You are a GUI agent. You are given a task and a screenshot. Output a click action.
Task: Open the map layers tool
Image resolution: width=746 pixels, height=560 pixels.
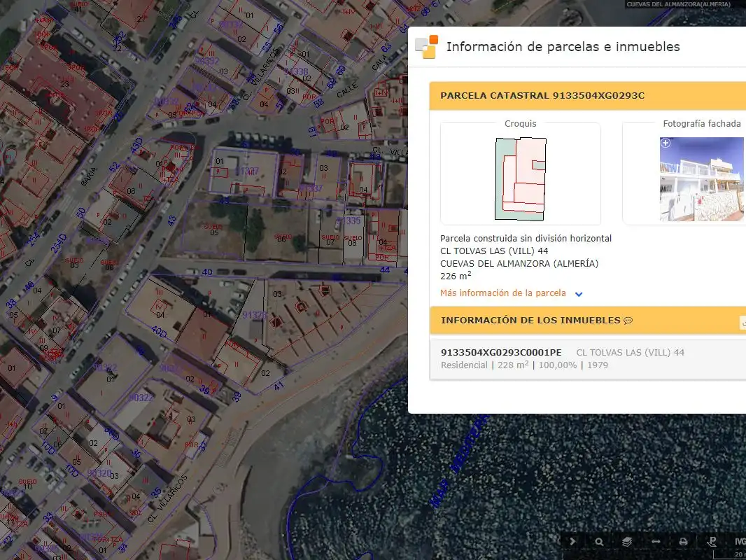(x=627, y=541)
